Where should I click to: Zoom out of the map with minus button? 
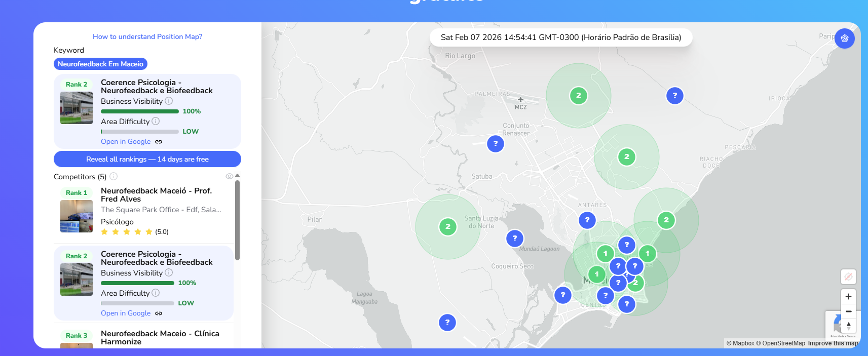848,311
